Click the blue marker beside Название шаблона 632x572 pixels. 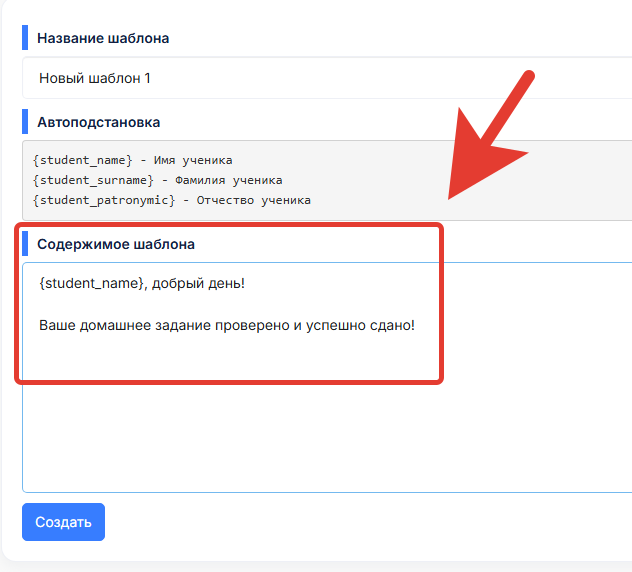25,37
